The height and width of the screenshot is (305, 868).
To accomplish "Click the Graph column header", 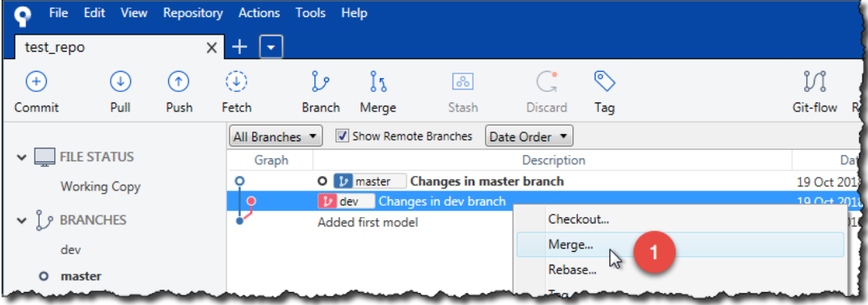I will (x=272, y=161).
